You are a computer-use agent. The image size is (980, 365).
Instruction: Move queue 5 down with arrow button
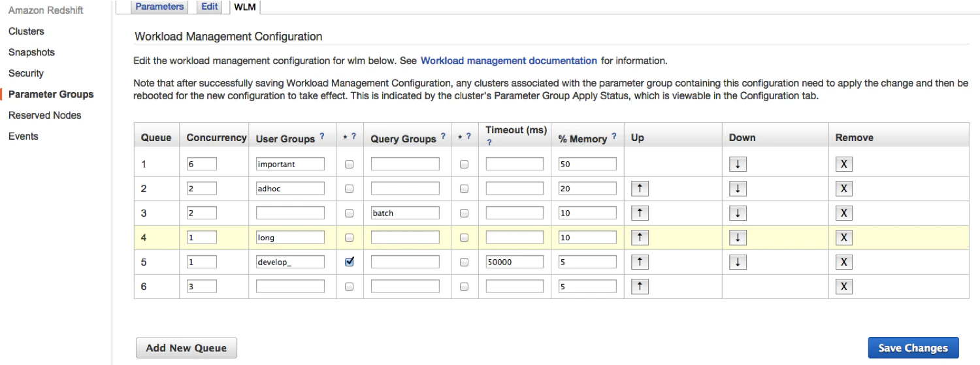pos(738,262)
